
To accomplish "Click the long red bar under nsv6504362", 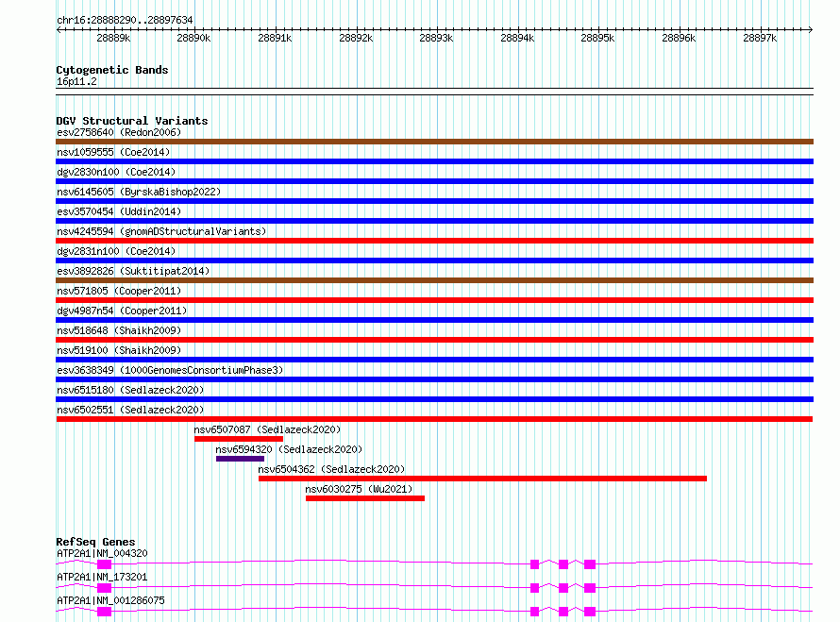I will [x=482, y=479].
